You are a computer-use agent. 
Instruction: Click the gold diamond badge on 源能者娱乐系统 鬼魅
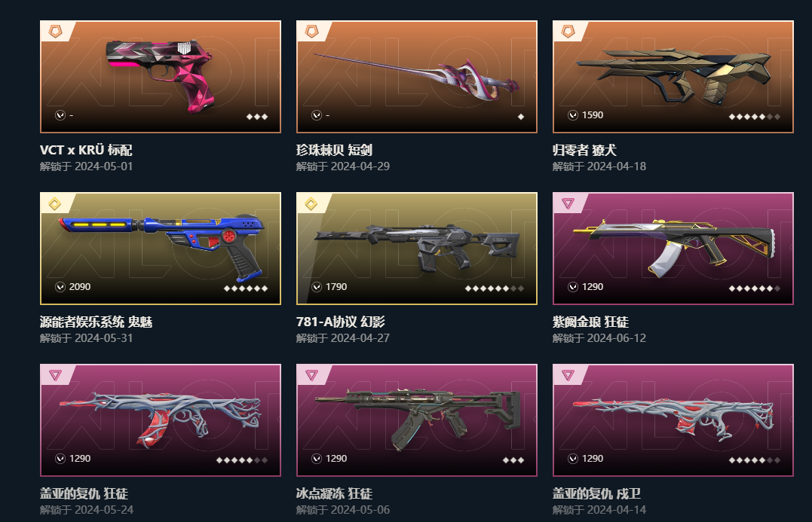(55, 204)
